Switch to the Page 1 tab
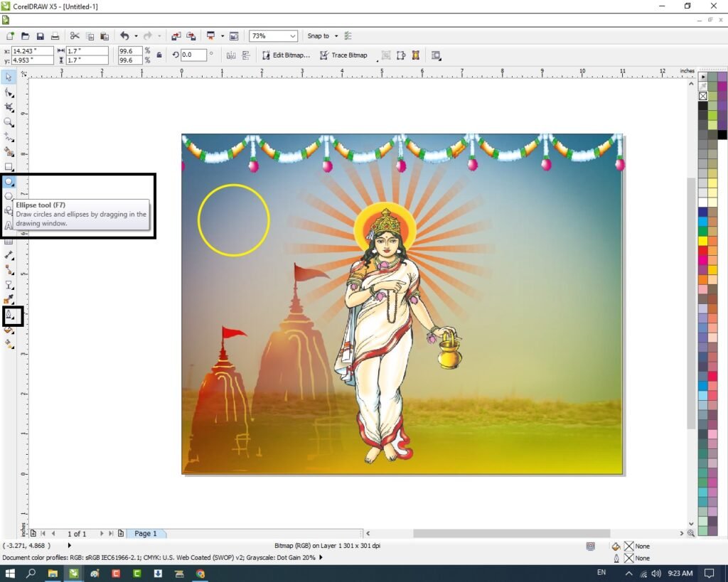 [x=146, y=533]
